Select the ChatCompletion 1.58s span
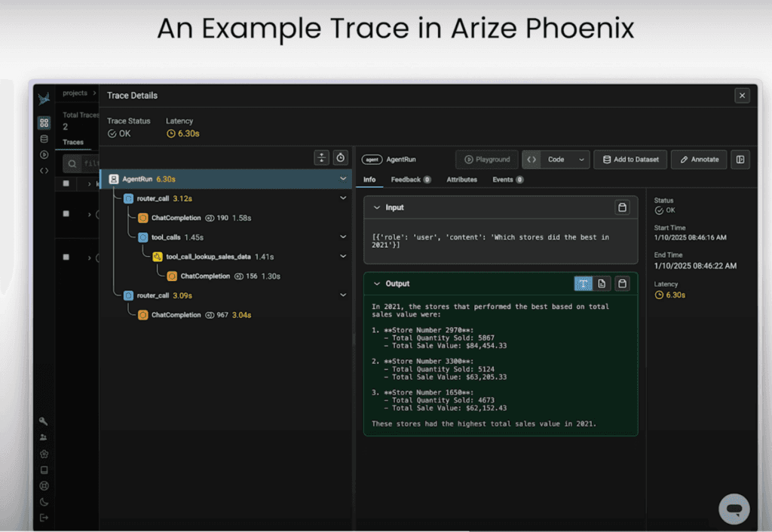Screen dimensions: 772x532 point(225,218)
